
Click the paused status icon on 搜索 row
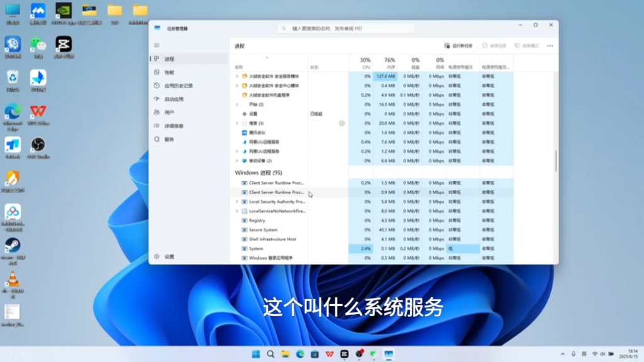click(341, 123)
